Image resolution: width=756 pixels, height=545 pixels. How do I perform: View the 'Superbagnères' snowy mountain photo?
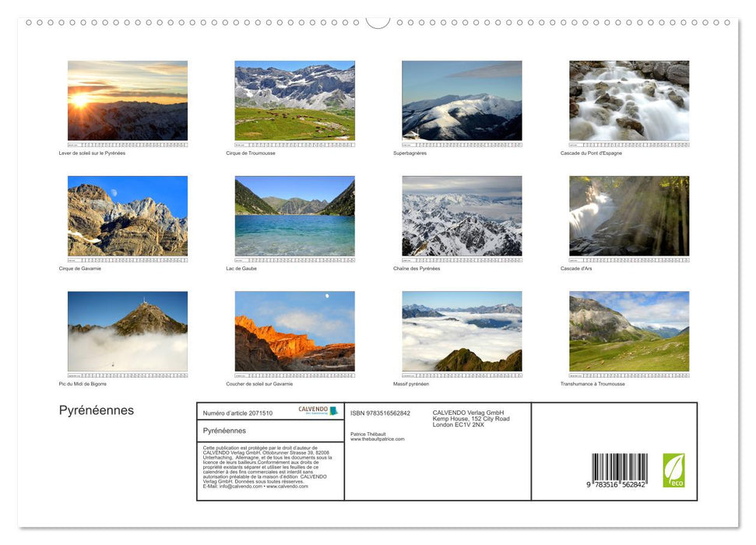pyautogui.click(x=461, y=102)
